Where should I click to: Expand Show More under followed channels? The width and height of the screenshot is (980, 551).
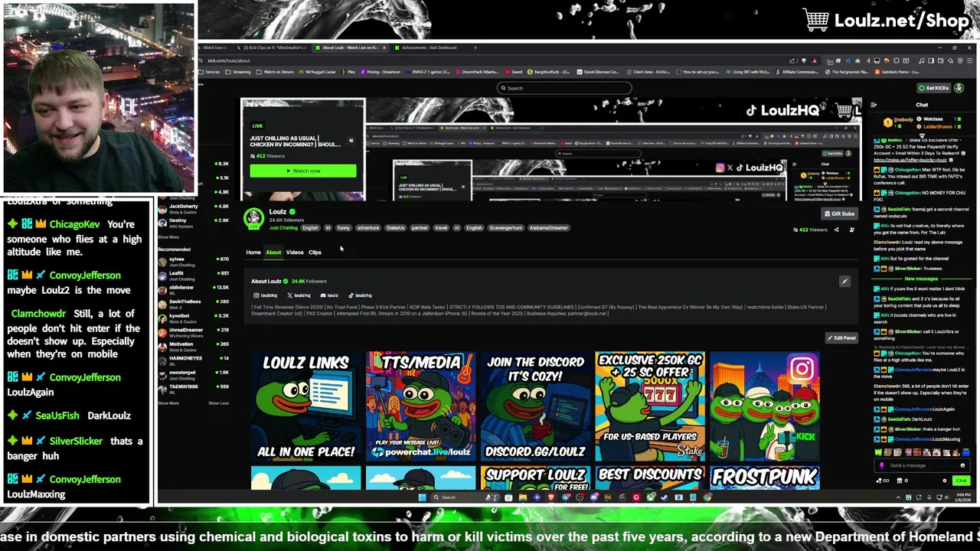pyautogui.click(x=168, y=237)
